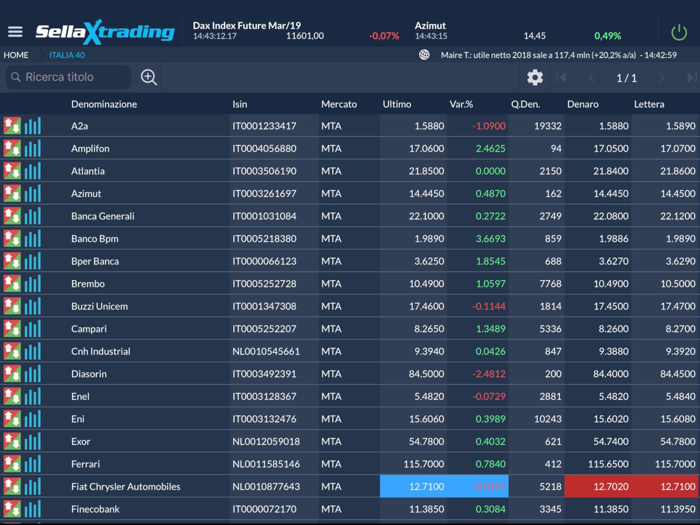
Task: Sort by the Var.% column header
Action: pyautogui.click(x=461, y=104)
